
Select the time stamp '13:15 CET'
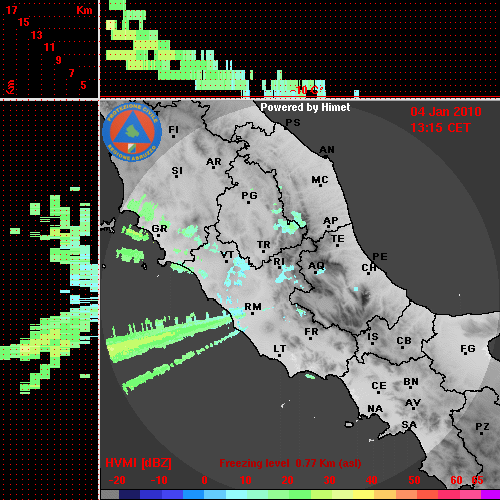(440, 128)
